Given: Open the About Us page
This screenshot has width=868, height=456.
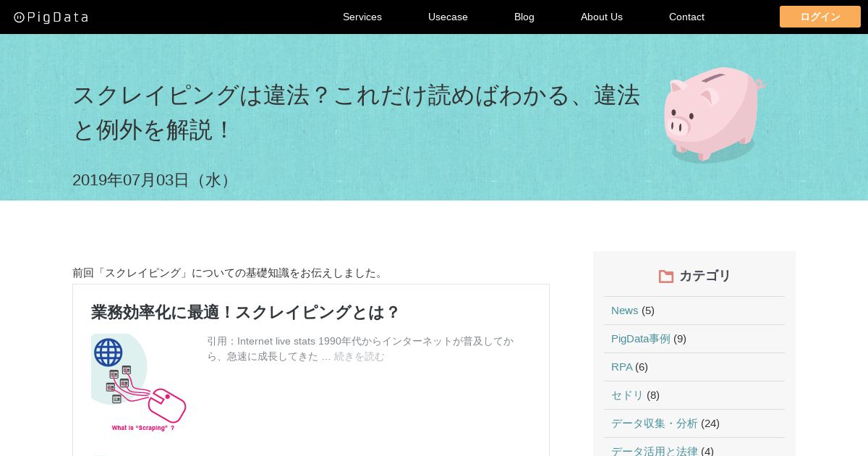Looking at the screenshot, I should point(602,17).
